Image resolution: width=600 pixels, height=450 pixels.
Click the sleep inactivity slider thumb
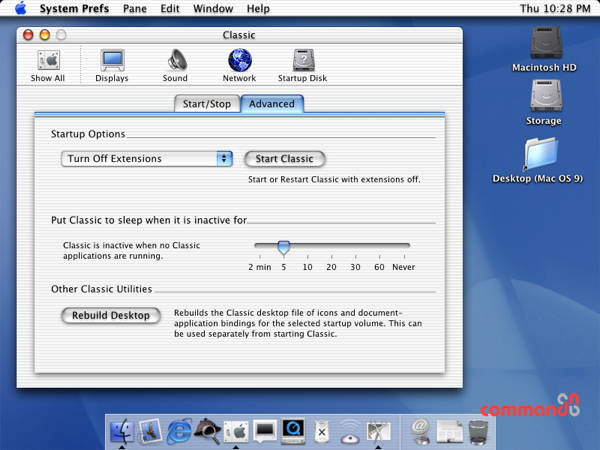pyautogui.click(x=284, y=248)
